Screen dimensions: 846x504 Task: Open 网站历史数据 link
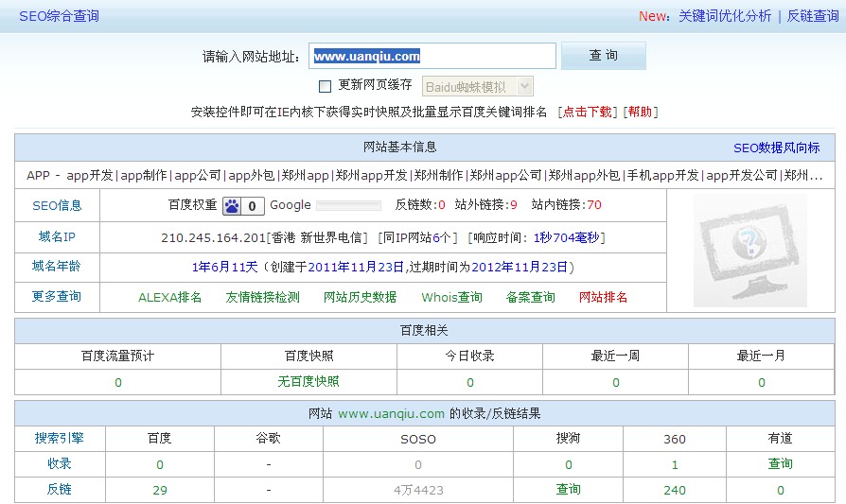(360, 297)
